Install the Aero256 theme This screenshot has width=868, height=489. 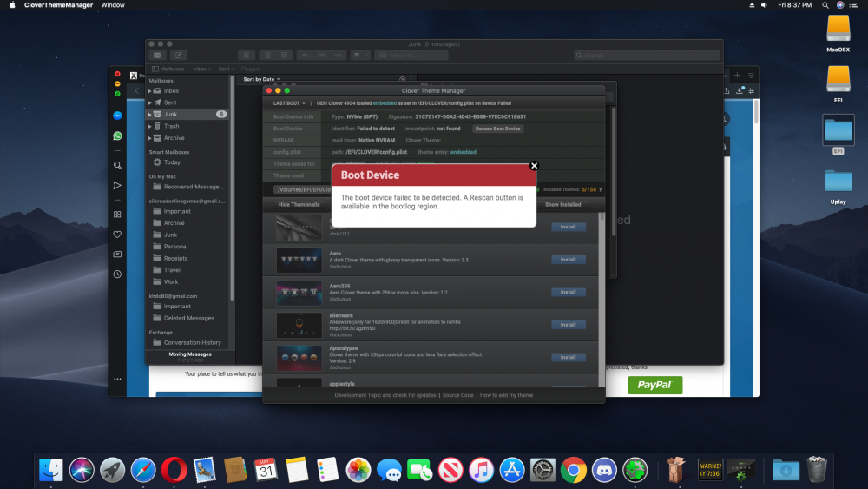click(568, 292)
